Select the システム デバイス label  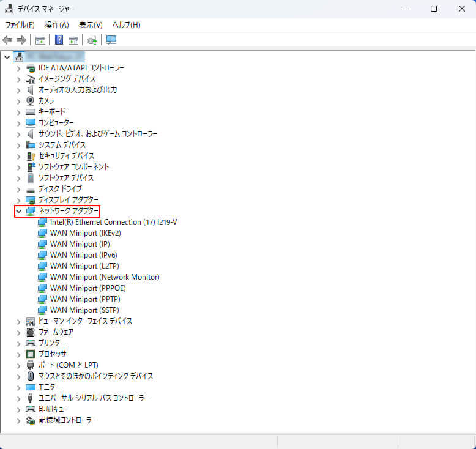point(62,145)
